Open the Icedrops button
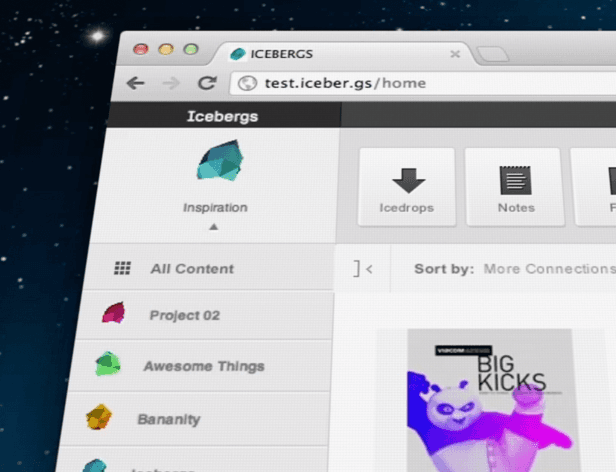This screenshot has height=472, width=616. pyautogui.click(x=407, y=187)
